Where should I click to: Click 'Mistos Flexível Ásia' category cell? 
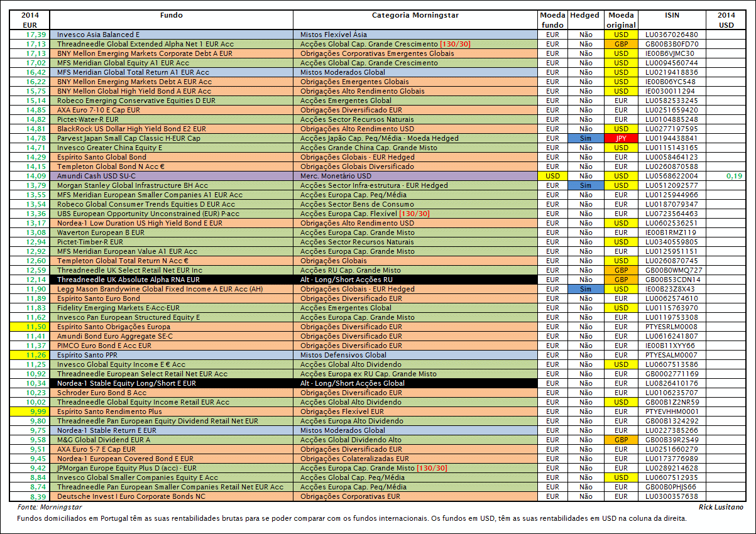tap(415, 35)
